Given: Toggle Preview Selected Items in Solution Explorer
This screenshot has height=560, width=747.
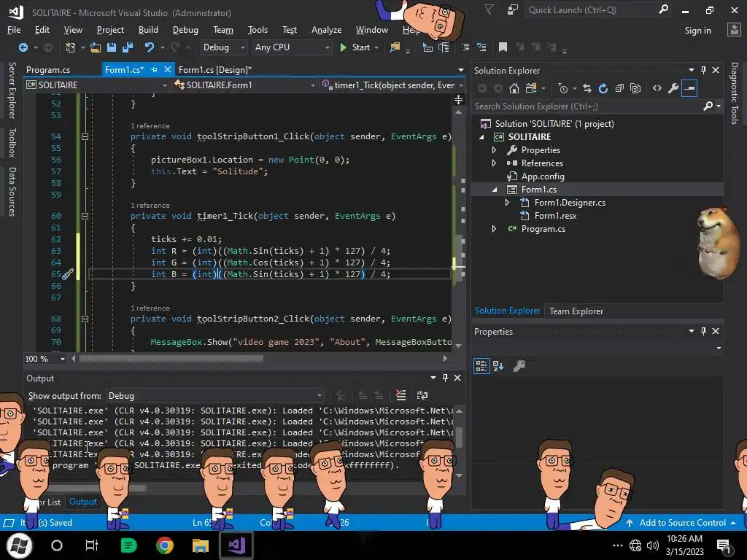Looking at the screenshot, I should (689, 88).
